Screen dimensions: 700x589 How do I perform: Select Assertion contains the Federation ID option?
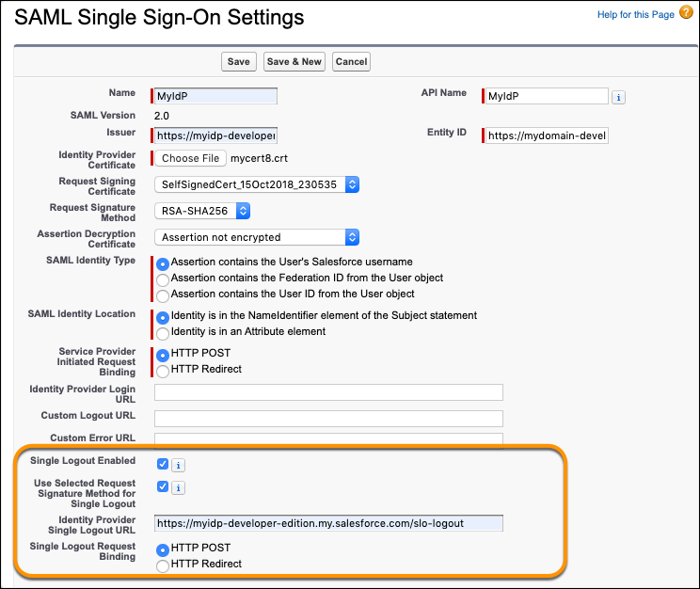(164, 279)
